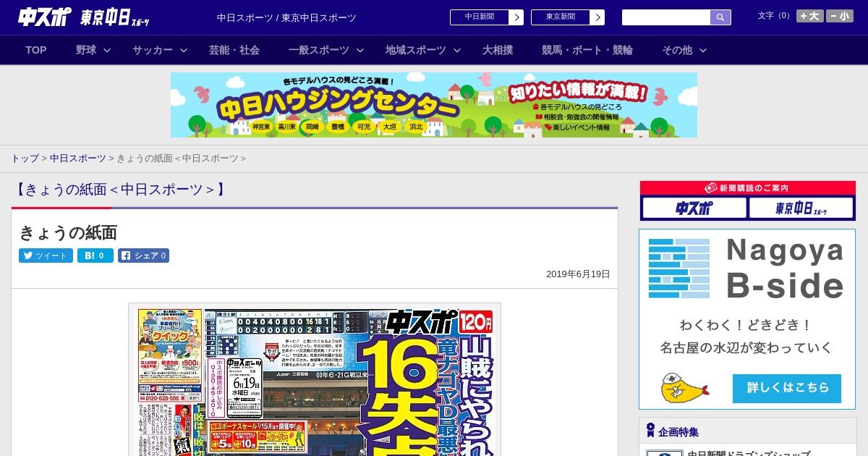Follow the トップ breadcrumb link
Image resolution: width=868 pixels, height=456 pixels.
click(25, 158)
